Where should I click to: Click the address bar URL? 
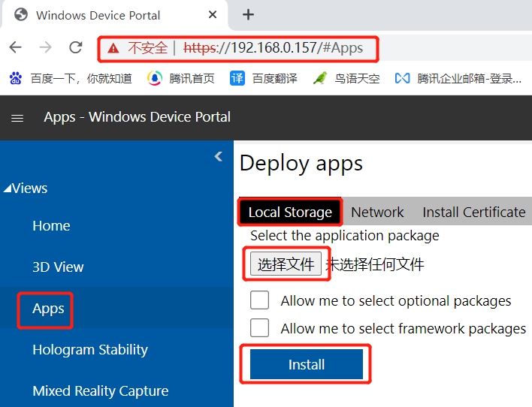[x=296, y=48]
